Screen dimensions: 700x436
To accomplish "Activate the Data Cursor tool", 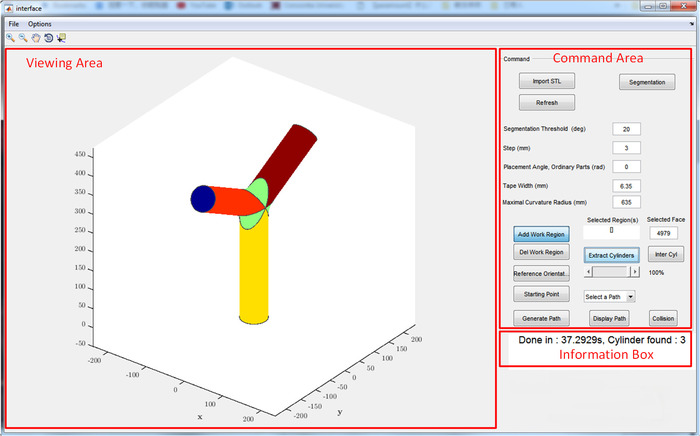I will click(61, 37).
